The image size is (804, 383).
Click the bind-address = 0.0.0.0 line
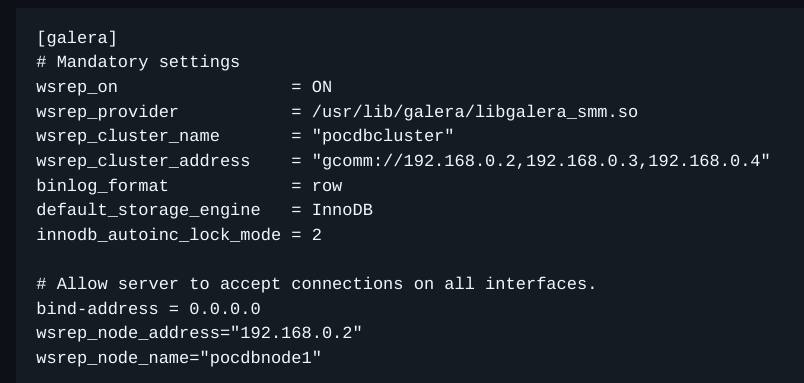pos(148,309)
